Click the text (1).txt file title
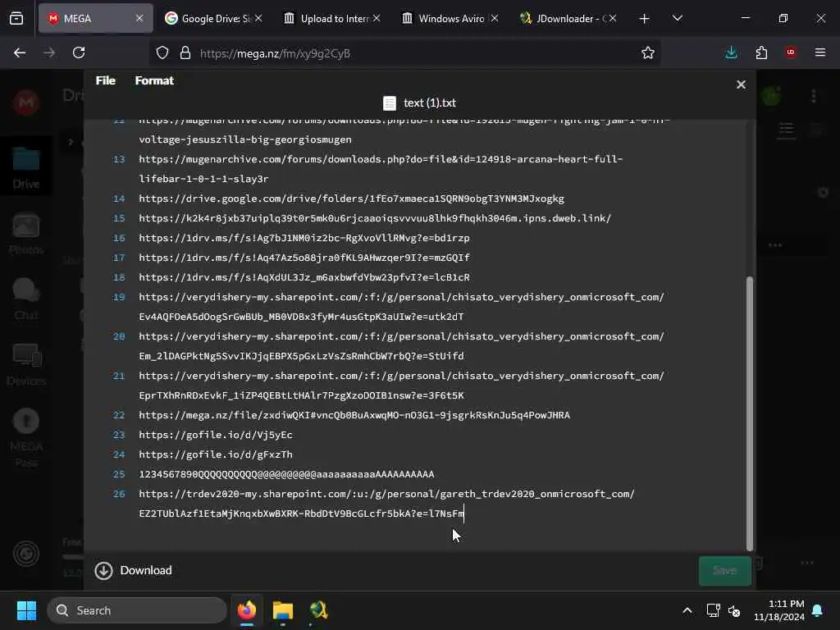This screenshot has width=840, height=630. click(430, 103)
